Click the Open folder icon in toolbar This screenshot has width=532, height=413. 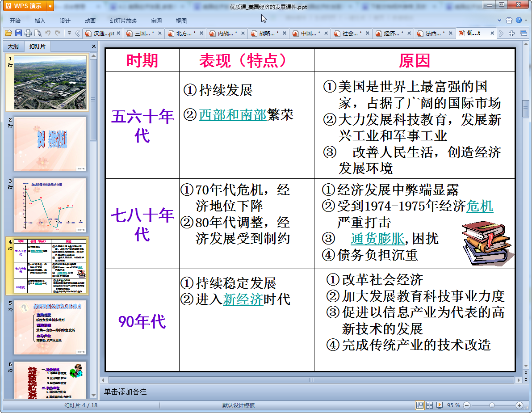click(x=8, y=33)
